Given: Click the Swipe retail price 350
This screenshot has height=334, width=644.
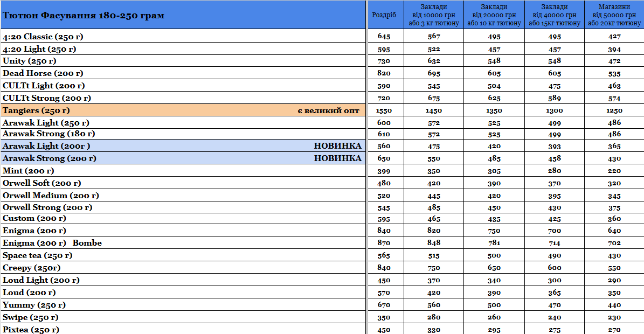Looking at the screenshot, I should click(384, 318).
